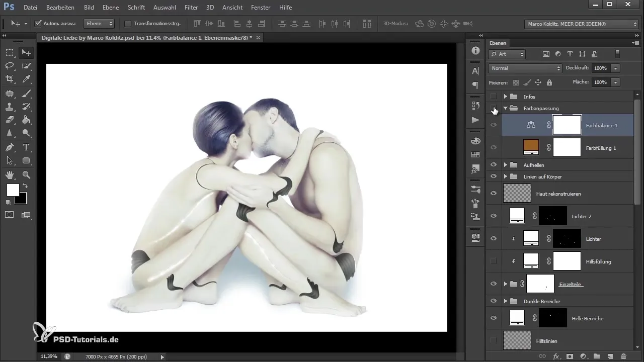Select the Rectangular Marquee tool

pos(10,52)
